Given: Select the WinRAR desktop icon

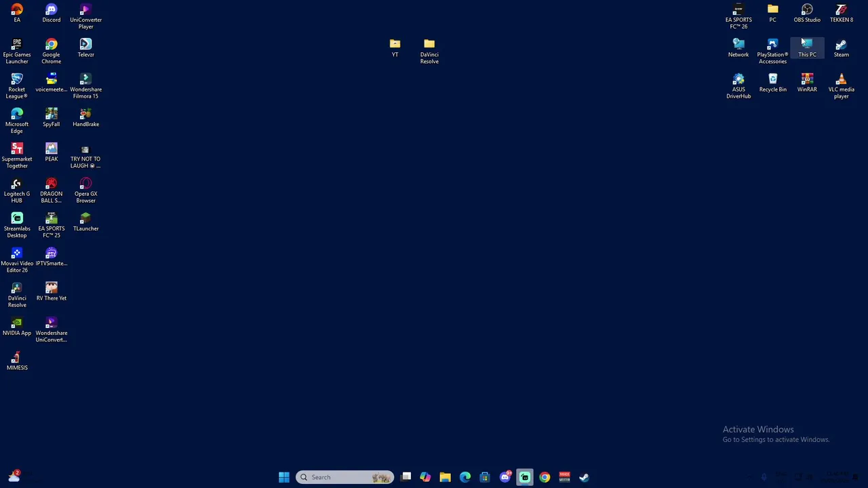Looking at the screenshot, I should point(807,83).
